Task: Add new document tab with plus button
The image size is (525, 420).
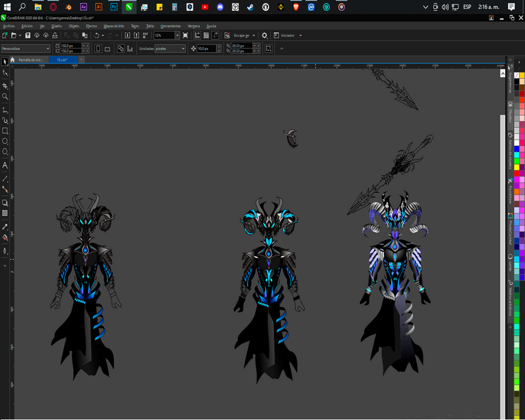Action: [81, 60]
